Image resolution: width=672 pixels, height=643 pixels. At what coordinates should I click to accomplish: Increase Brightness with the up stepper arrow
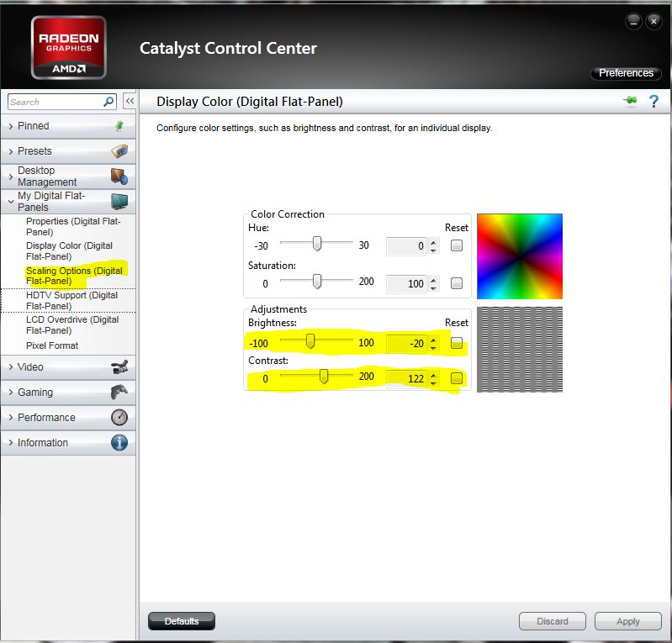pos(433,340)
